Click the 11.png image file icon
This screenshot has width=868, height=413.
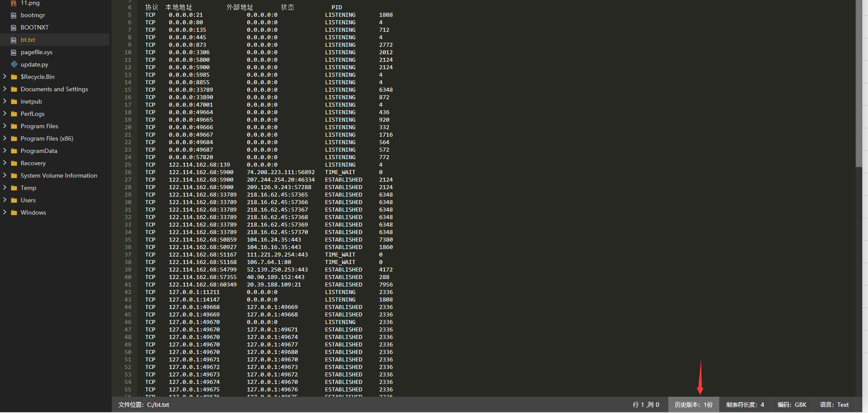pos(14,3)
